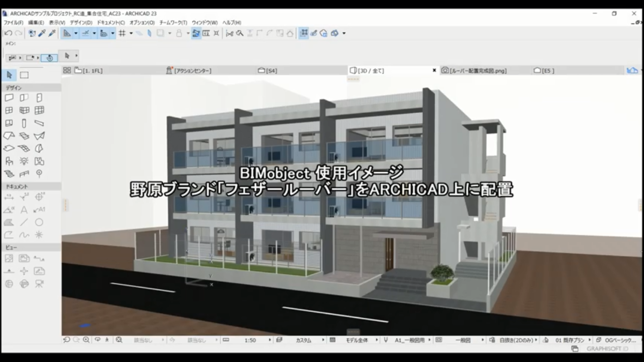The height and width of the screenshot is (362, 644).
Task: Click the Fit in Window zoom icon
Action: [x=119, y=340]
